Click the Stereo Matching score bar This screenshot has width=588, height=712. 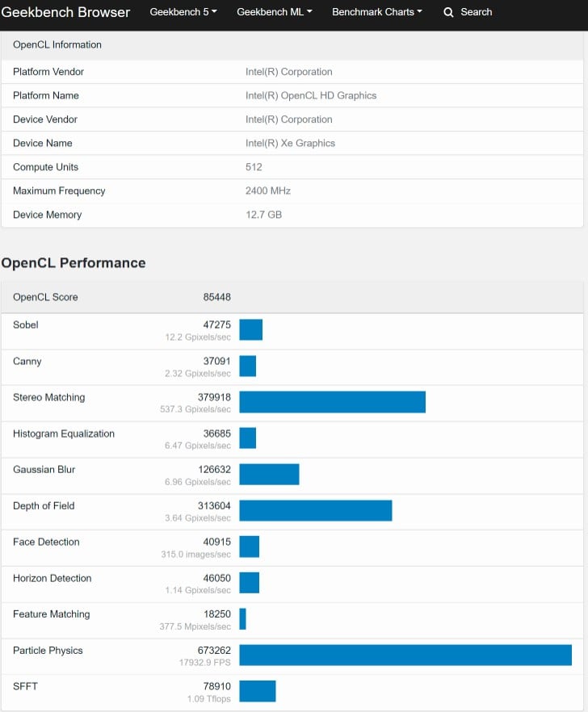332,402
